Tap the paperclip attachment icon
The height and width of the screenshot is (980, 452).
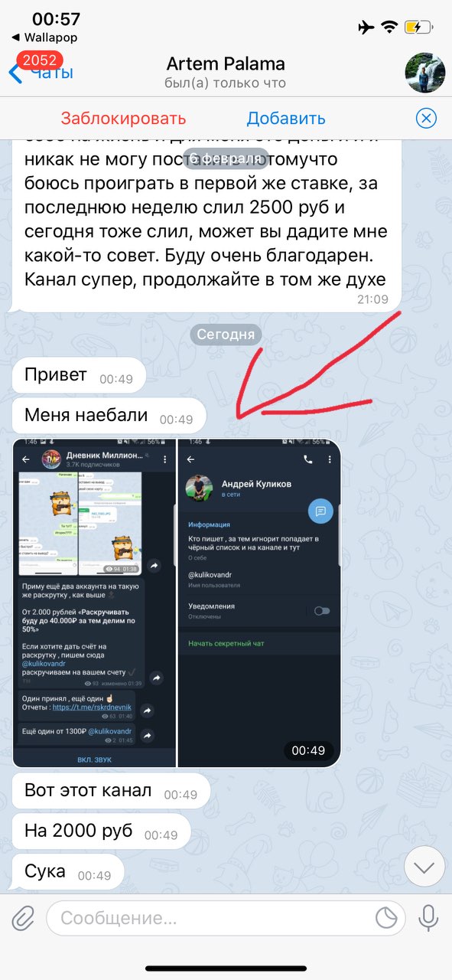click(x=24, y=918)
